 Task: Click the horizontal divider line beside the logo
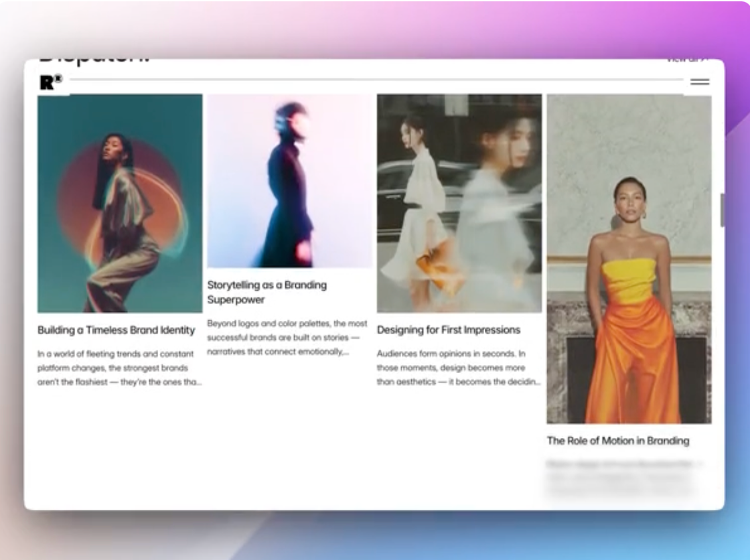(x=375, y=80)
